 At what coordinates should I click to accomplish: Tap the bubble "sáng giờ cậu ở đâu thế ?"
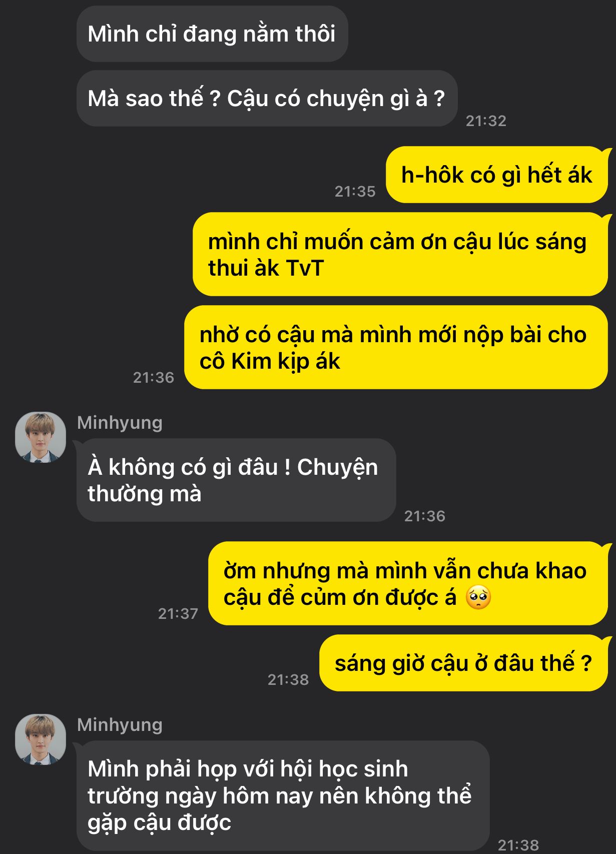[x=464, y=663]
